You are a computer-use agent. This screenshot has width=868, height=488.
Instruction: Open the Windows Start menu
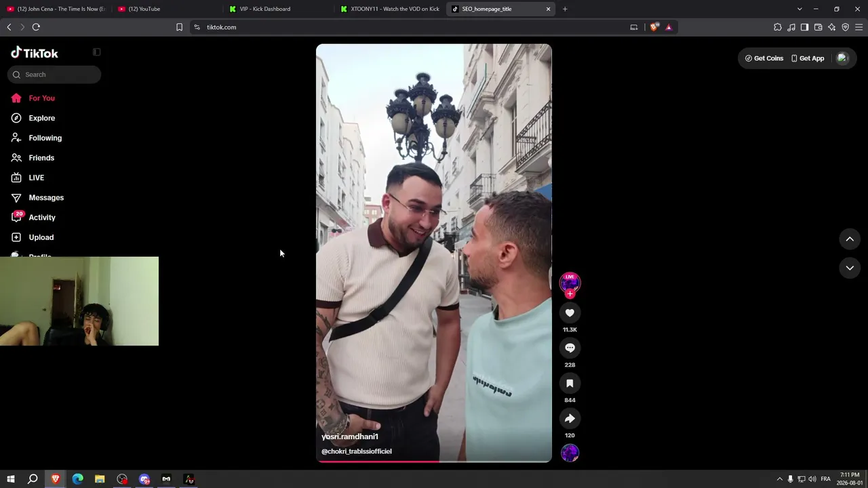tap(10, 479)
